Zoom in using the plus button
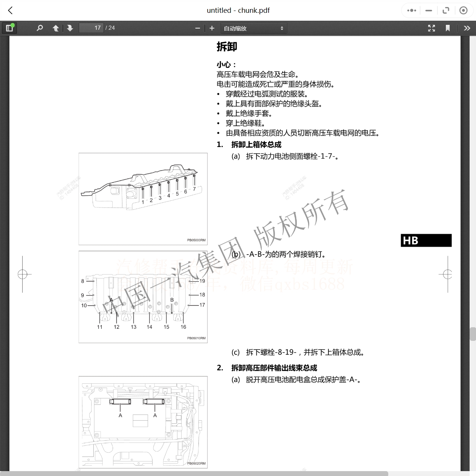Viewport: 476px width, 476px height. 211,28
